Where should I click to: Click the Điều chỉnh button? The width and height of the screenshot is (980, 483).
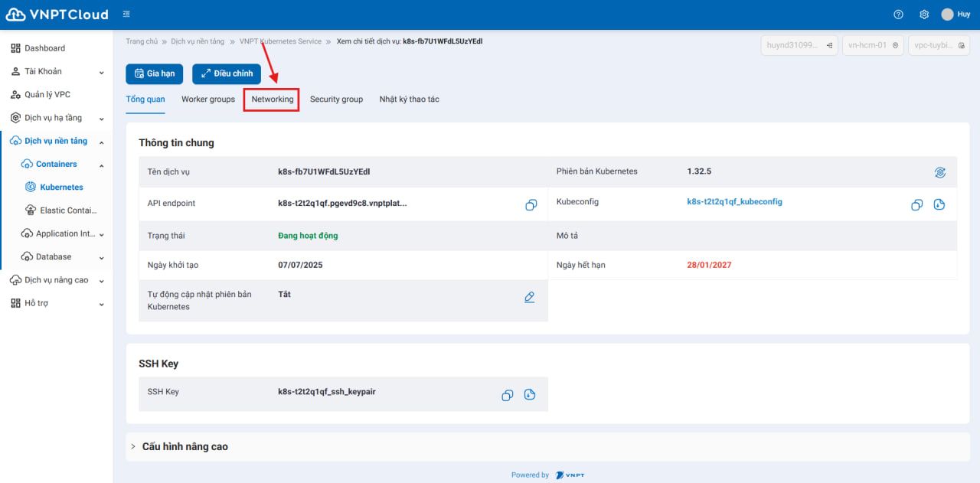[227, 73]
